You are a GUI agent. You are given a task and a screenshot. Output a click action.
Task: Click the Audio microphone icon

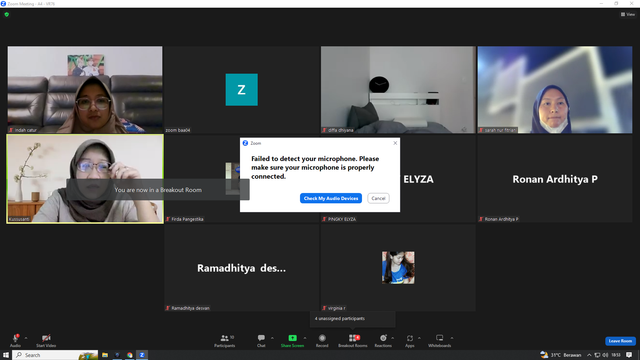(x=16, y=338)
